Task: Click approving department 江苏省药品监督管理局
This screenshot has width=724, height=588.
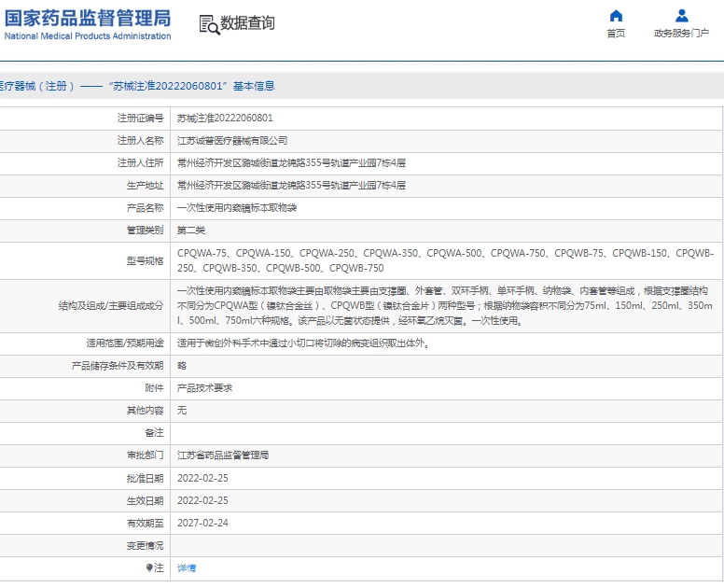Action: click(223, 455)
